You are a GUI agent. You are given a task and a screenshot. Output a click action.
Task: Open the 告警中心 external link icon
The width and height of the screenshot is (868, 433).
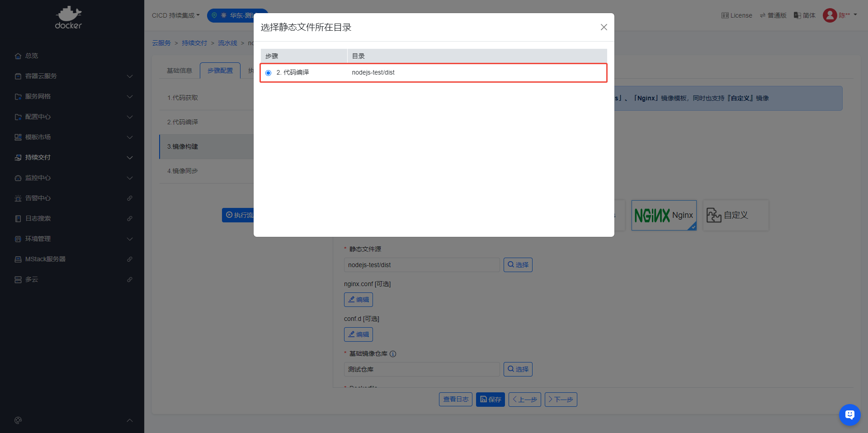[x=130, y=198]
